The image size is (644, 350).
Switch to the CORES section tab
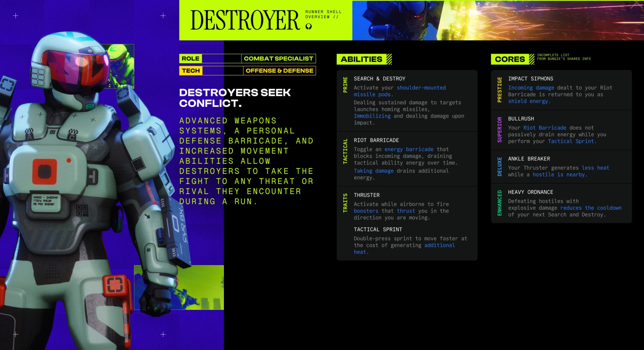(510, 59)
